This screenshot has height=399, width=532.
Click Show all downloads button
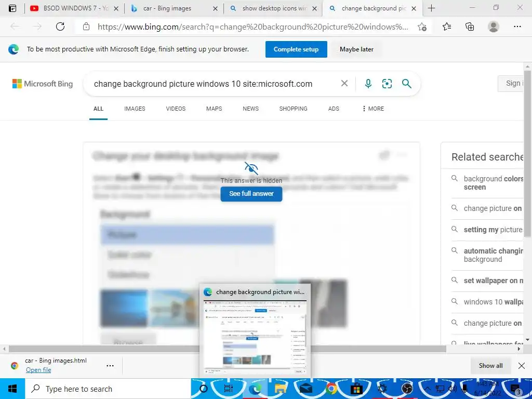point(490,365)
